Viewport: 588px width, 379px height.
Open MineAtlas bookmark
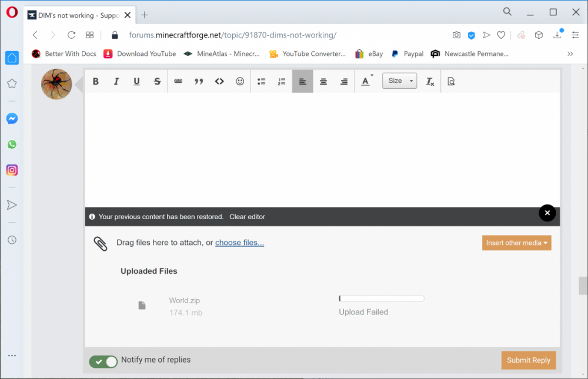(221, 53)
